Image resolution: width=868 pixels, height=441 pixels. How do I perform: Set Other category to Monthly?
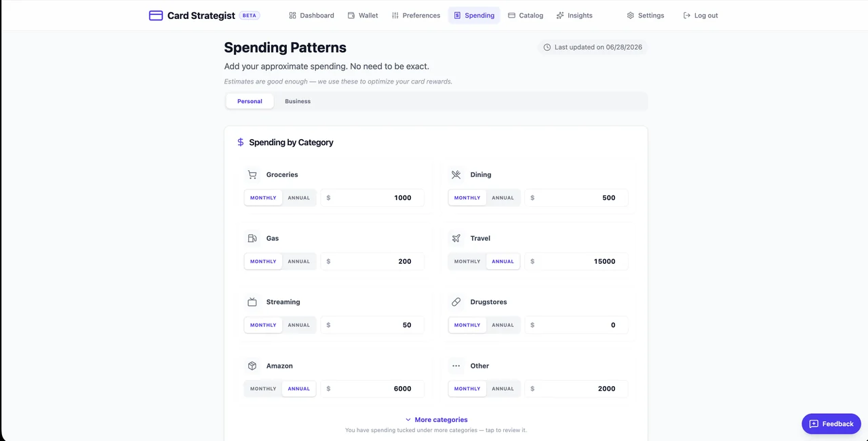467,389
